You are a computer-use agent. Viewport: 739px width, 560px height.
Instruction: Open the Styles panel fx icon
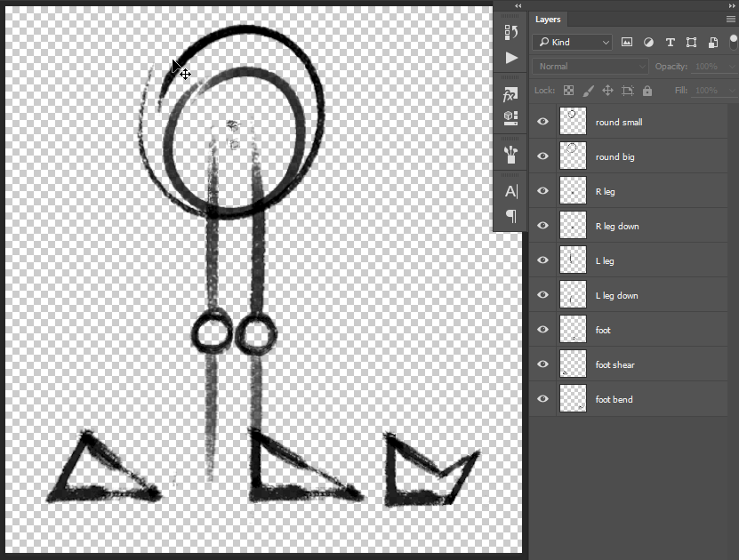click(x=510, y=95)
